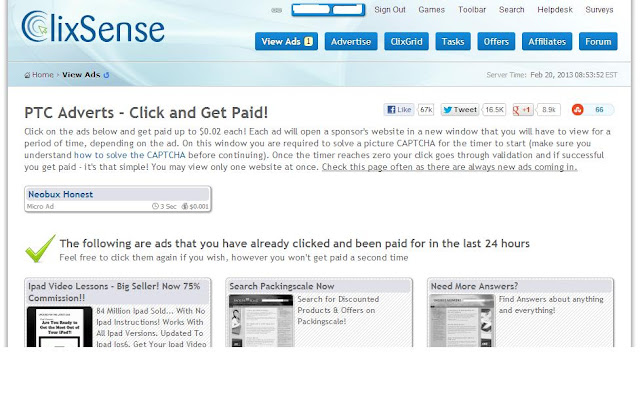Click the Sign Out link
Viewport: 640px width, 418px height.
pyautogui.click(x=390, y=10)
